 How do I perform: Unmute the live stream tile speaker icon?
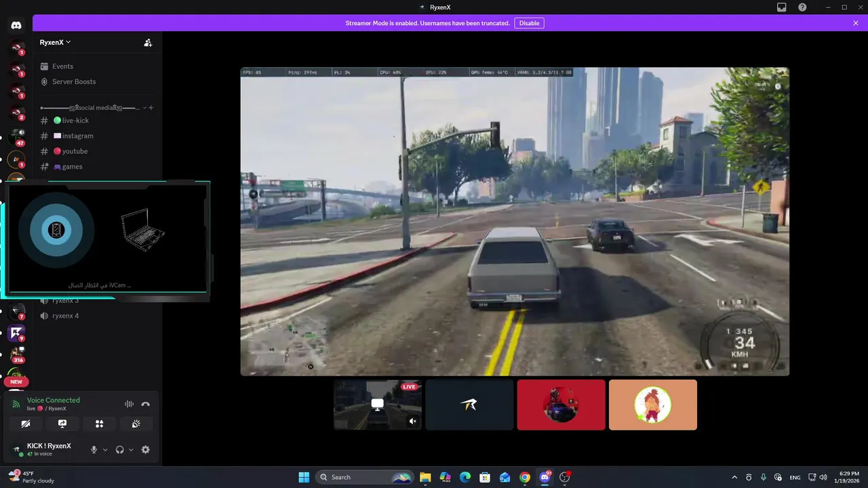point(412,422)
